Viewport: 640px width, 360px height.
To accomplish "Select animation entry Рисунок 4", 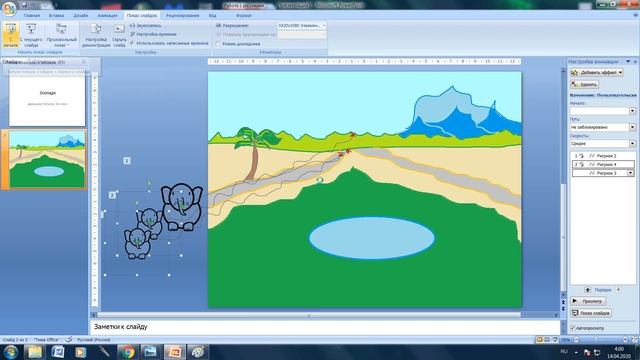I will [x=603, y=164].
